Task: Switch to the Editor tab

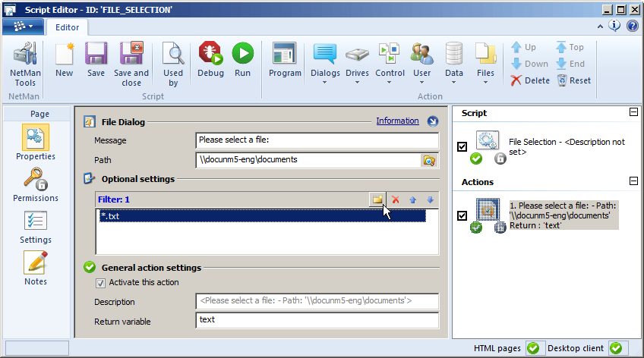Action: pos(67,27)
